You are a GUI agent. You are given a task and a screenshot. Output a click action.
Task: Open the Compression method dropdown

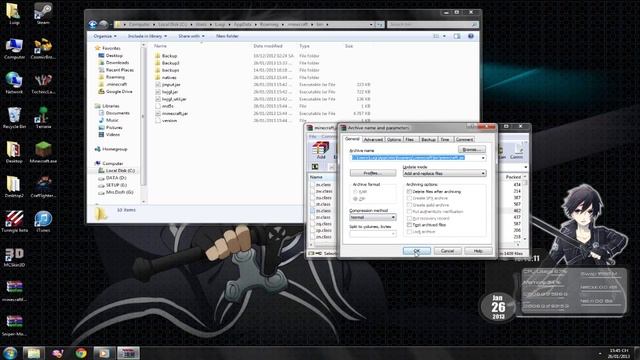point(373,217)
